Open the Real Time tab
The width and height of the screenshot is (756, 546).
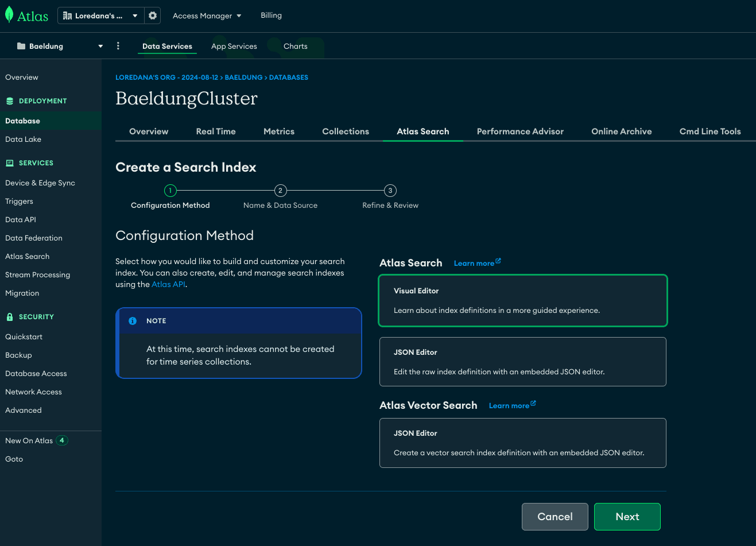pyautogui.click(x=216, y=131)
